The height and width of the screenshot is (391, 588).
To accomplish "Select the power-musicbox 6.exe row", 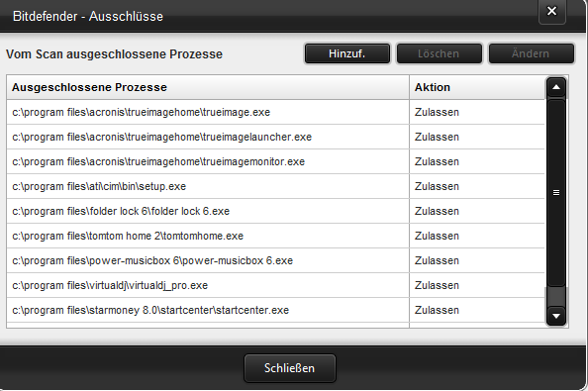I will [275, 260].
